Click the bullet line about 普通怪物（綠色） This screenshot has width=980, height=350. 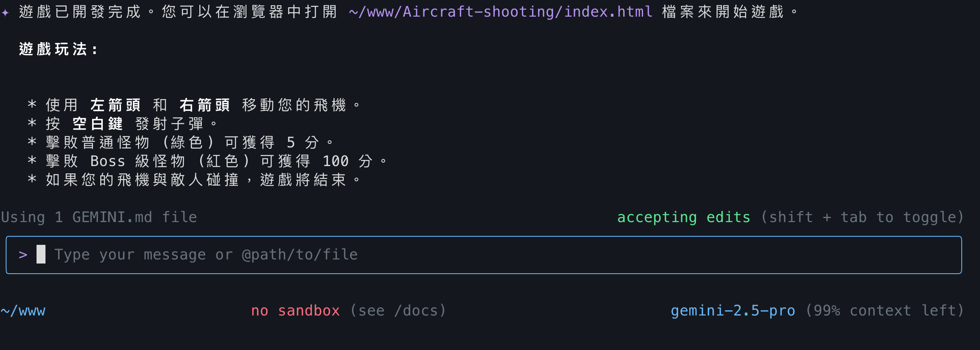click(x=181, y=143)
